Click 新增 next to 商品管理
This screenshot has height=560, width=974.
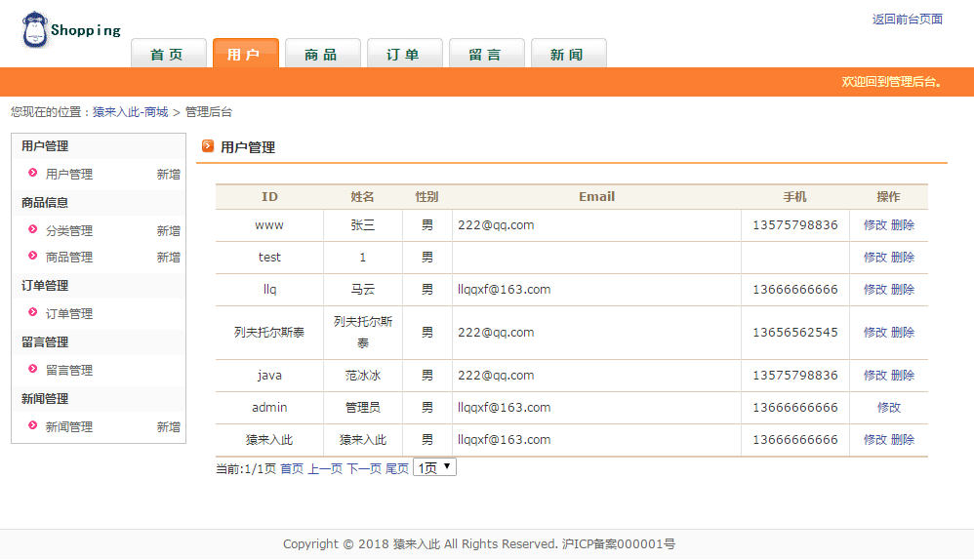(168, 257)
